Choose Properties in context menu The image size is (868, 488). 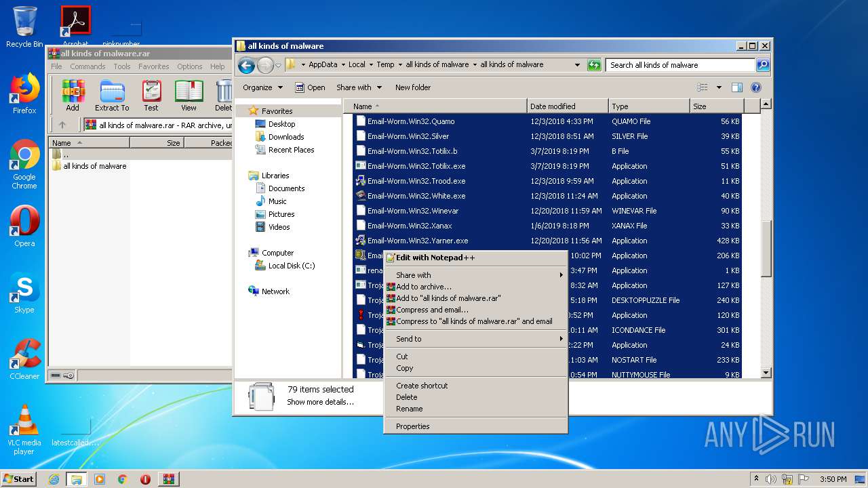[475, 426]
